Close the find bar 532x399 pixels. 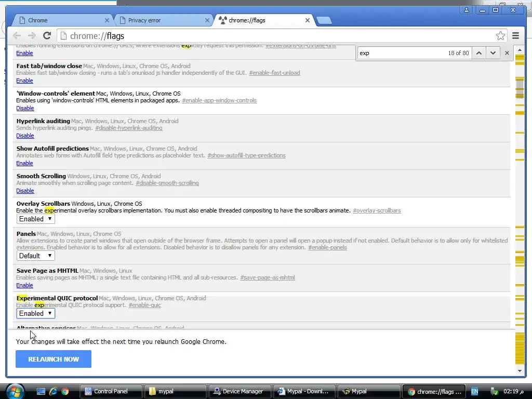(x=507, y=53)
